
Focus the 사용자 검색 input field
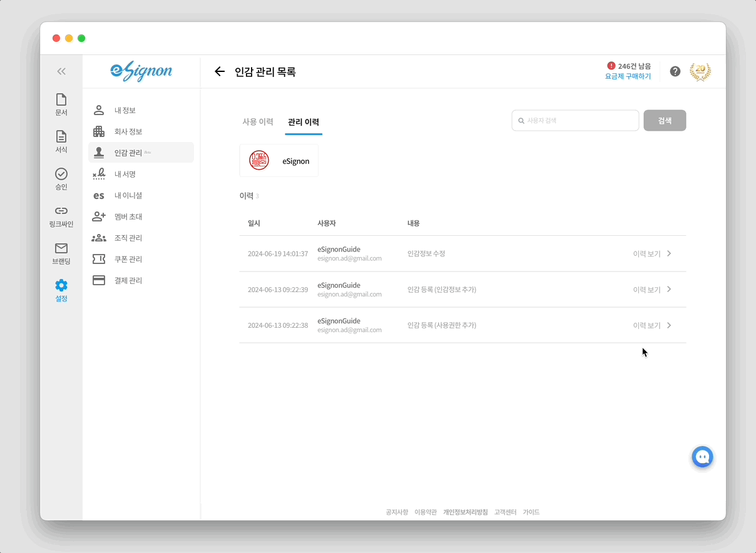click(x=575, y=120)
